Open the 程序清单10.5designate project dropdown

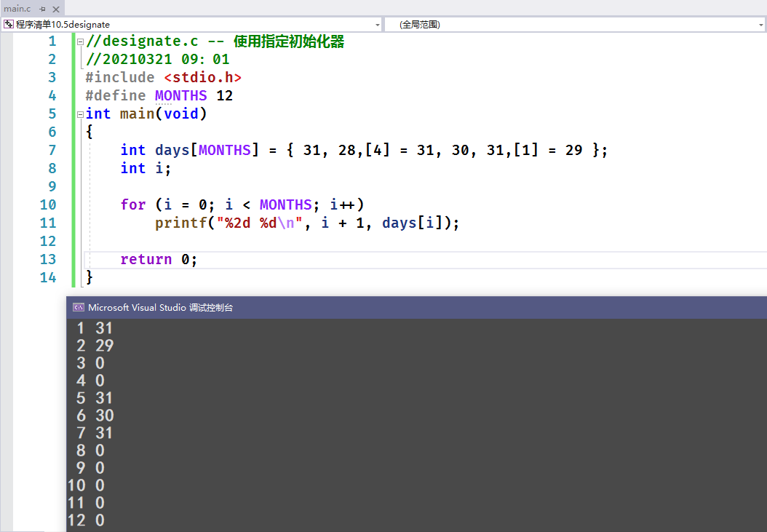[x=377, y=25]
